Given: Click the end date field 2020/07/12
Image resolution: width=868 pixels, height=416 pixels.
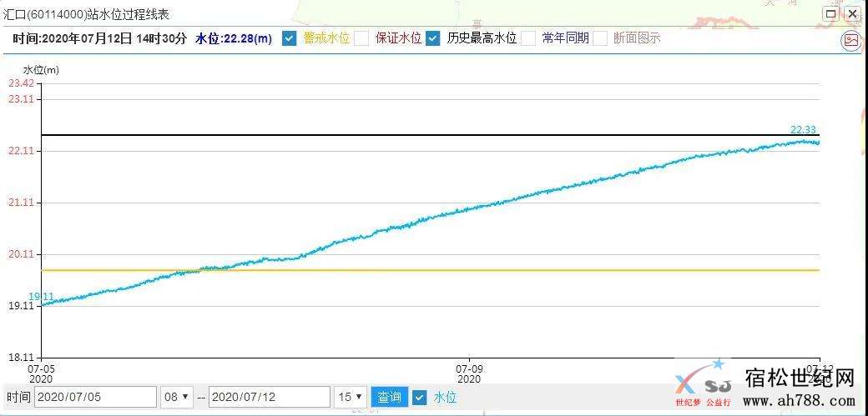Looking at the screenshot, I should click(270, 397).
